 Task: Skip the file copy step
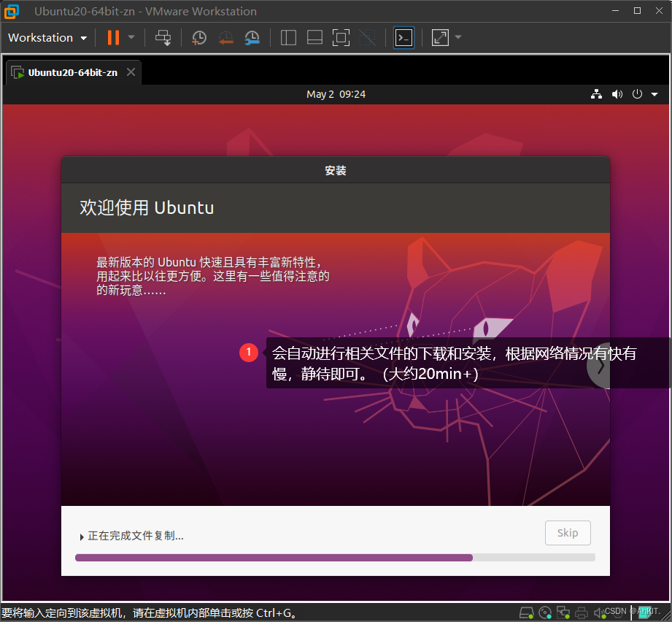568,533
